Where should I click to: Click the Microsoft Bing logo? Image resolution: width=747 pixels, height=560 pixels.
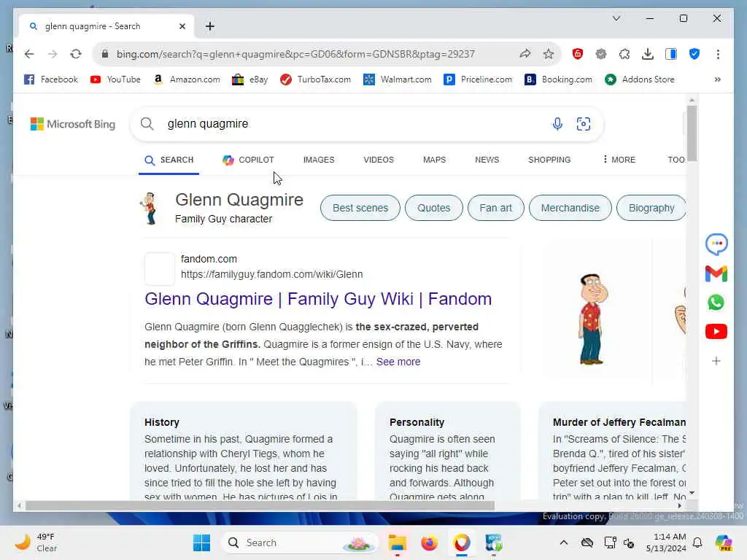[73, 124]
